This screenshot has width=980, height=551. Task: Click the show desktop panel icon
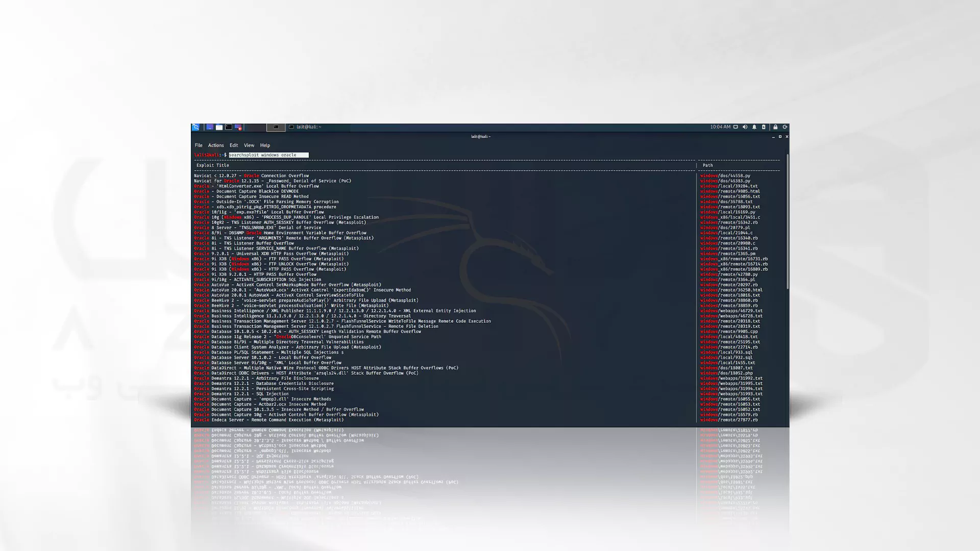209,127
